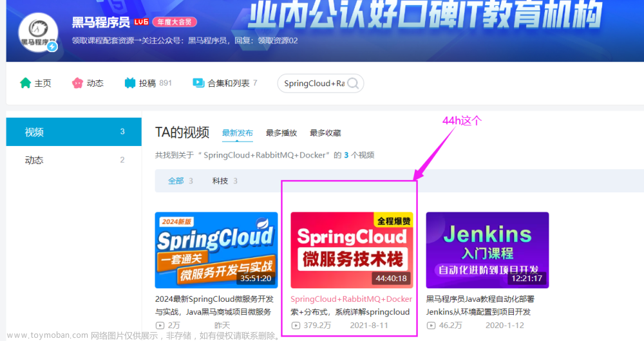Viewport: 644px width, 341px height.
Task: Click the 年度大会员 membership badge
Action: pyautogui.click(x=175, y=22)
